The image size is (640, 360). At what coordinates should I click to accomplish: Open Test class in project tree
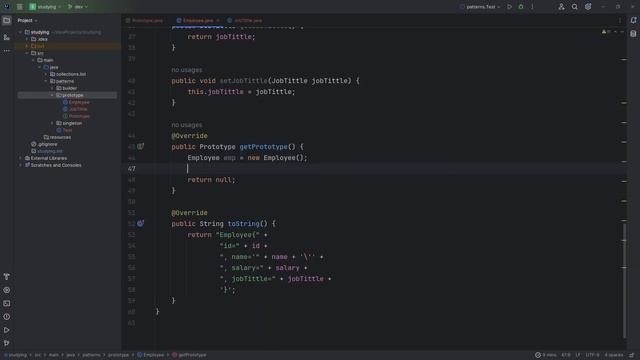coord(67,130)
